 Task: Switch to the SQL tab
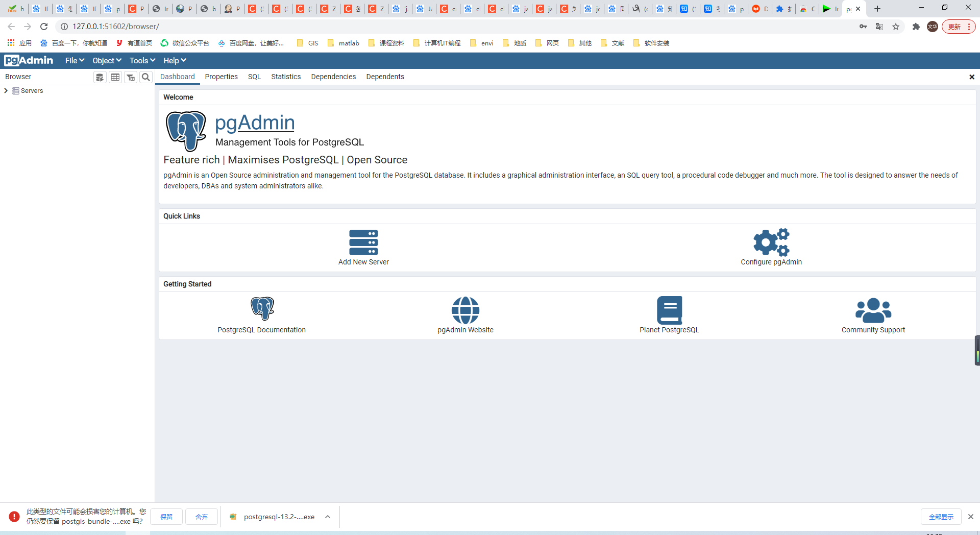pos(254,77)
